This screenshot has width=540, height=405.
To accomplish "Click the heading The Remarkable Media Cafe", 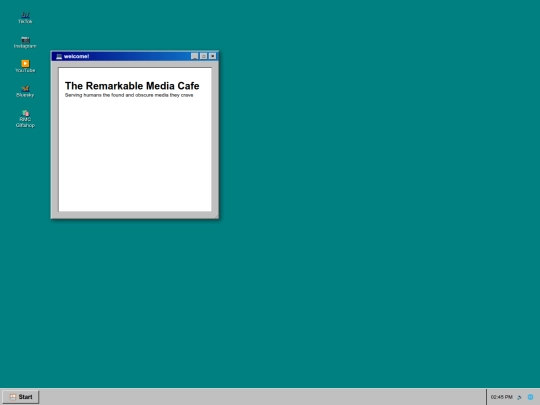I will [x=132, y=86].
